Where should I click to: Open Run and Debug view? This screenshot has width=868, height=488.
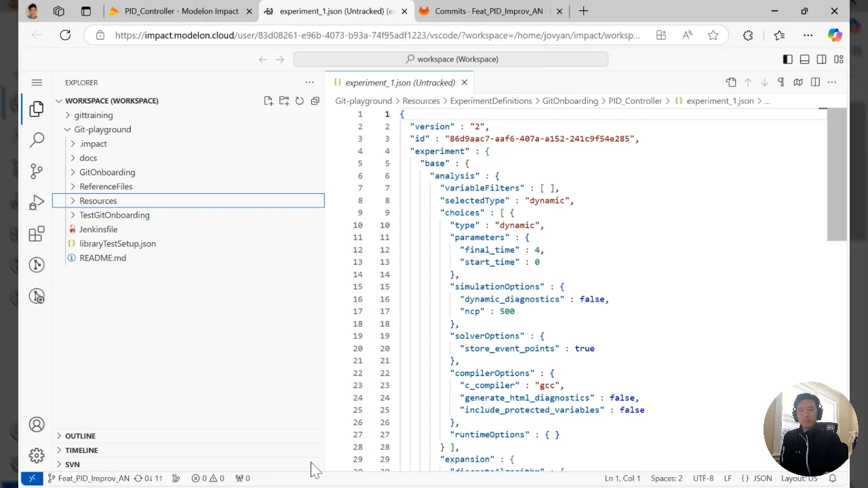pyautogui.click(x=37, y=203)
